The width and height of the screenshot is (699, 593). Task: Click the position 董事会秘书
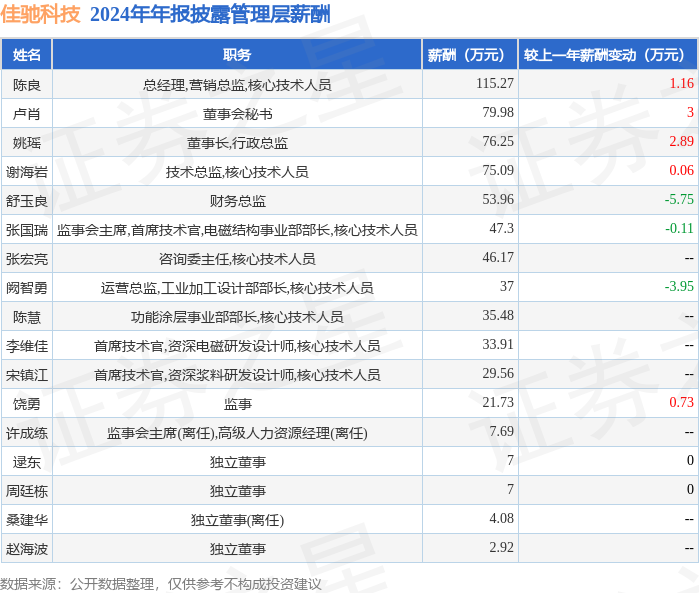237,114
